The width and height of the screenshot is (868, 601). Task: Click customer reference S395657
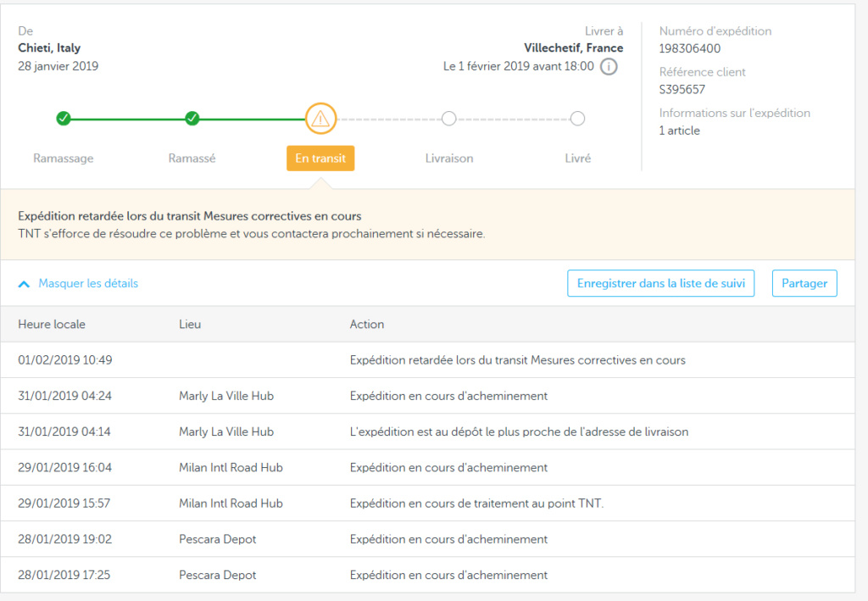point(682,90)
